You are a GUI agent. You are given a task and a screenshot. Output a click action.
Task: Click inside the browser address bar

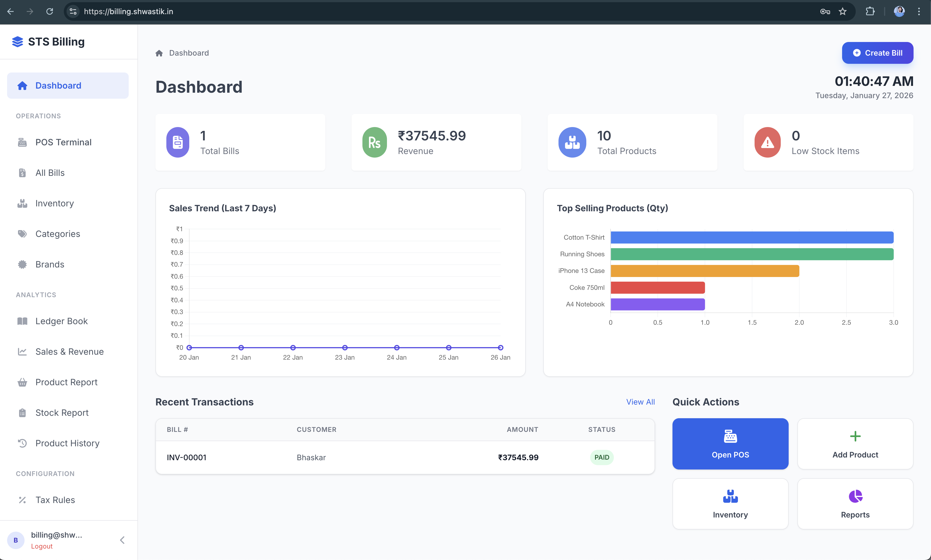point(264,11)
